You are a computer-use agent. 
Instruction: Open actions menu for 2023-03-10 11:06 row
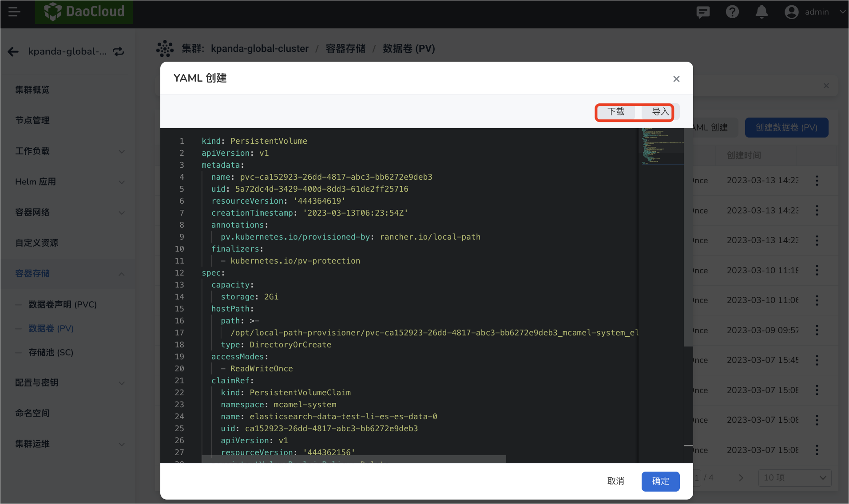(x=817, y=300)
